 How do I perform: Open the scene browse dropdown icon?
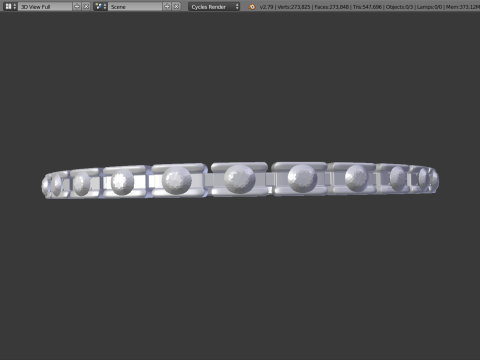click(100, 6)
